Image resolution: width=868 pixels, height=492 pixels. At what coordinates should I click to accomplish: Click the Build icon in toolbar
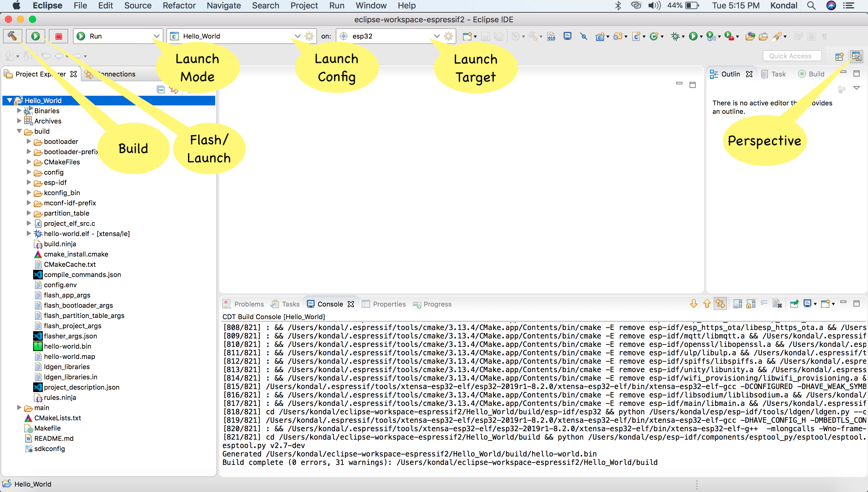(x=13, y=36)
